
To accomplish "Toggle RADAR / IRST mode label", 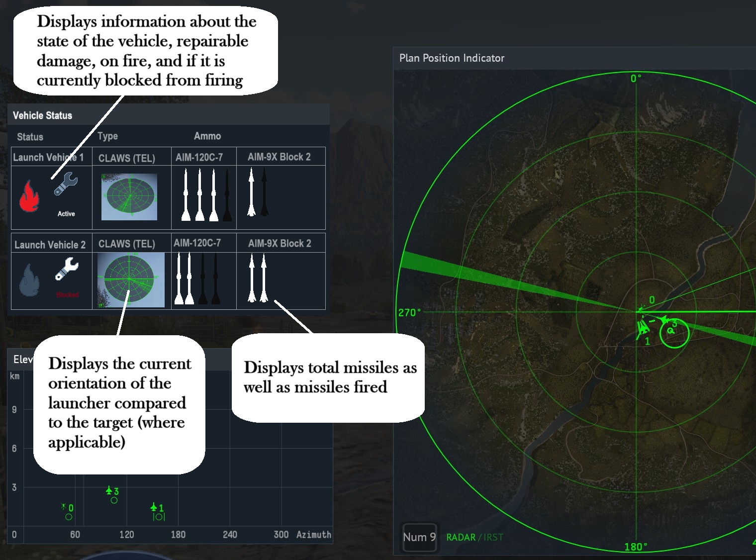I will 474,537.
